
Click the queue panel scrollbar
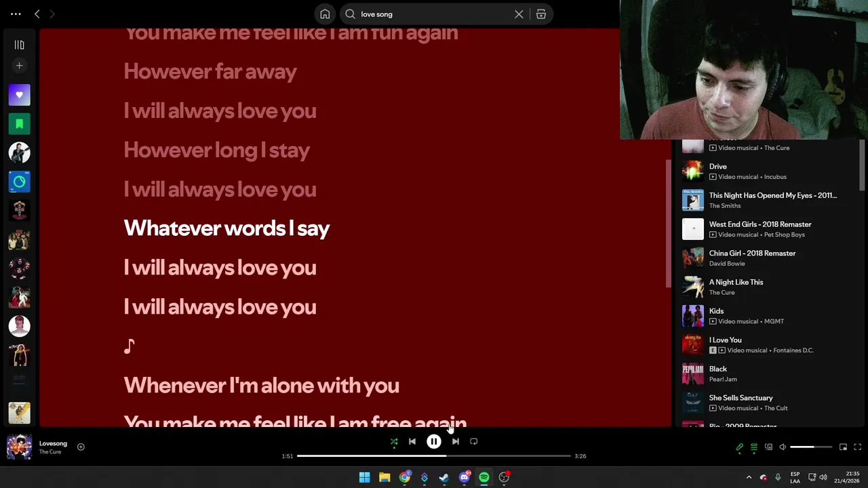pos(863,166)
